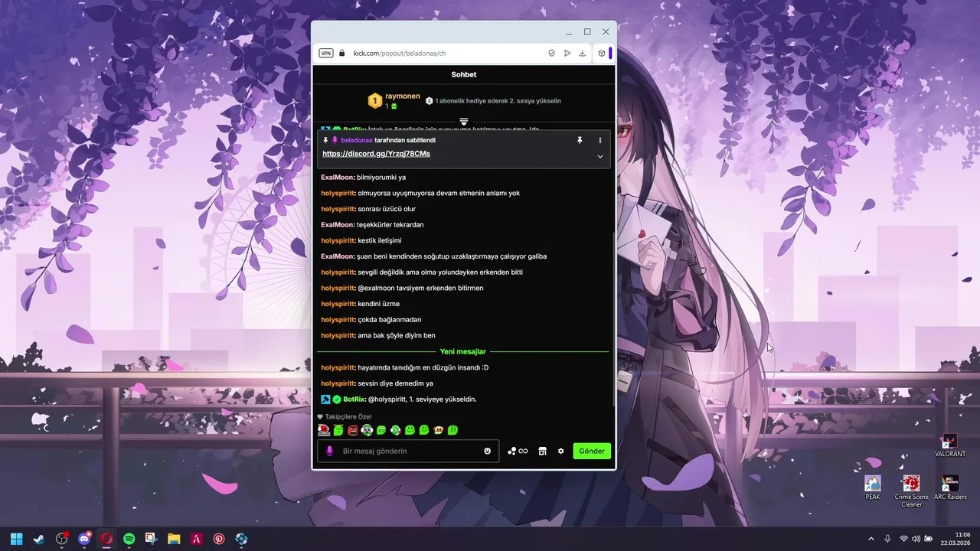Open ARC Raiders desktop shortcut
Image resolution: width=980 pixels, height=551 pixels.
[950, 488]
